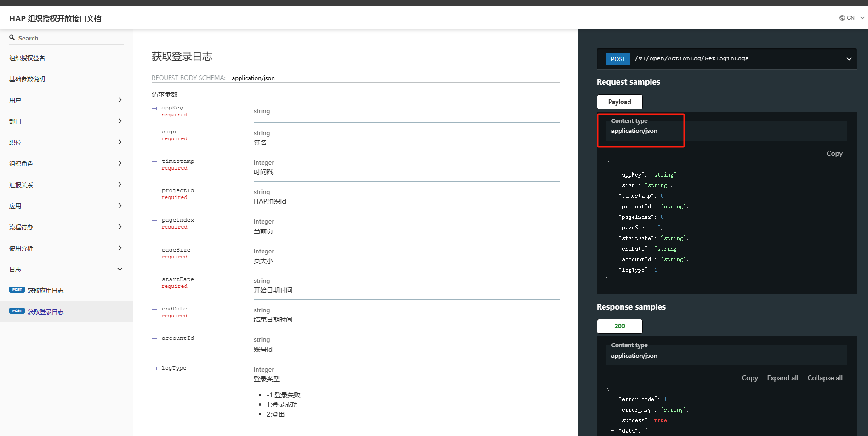Expand the 用户 sidebar section
The image size is (868, 436).
point(120,100)
